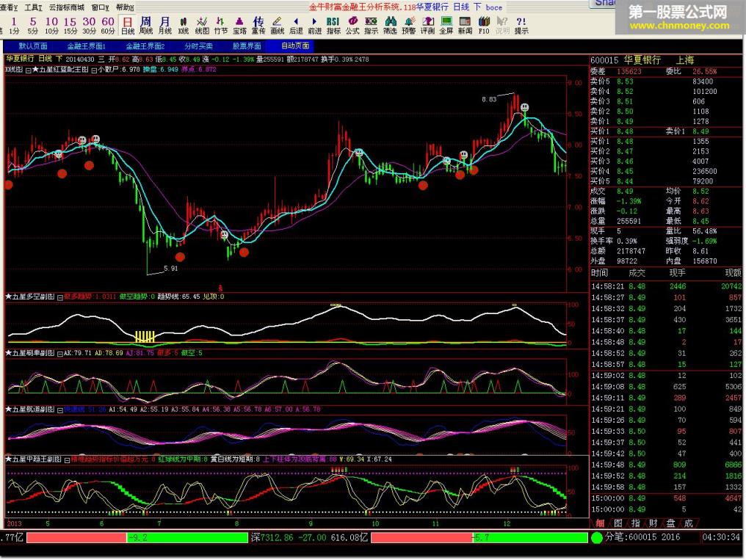Select the K线 candlestick chart icon

click(183, 25)
